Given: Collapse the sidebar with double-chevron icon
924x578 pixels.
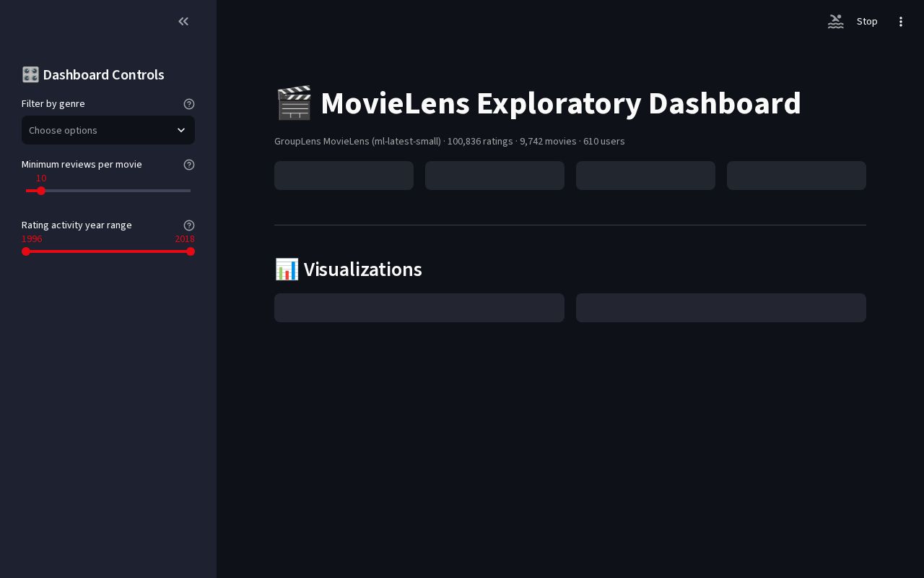Looking at the screenshot, I should [x=183, y=22].
